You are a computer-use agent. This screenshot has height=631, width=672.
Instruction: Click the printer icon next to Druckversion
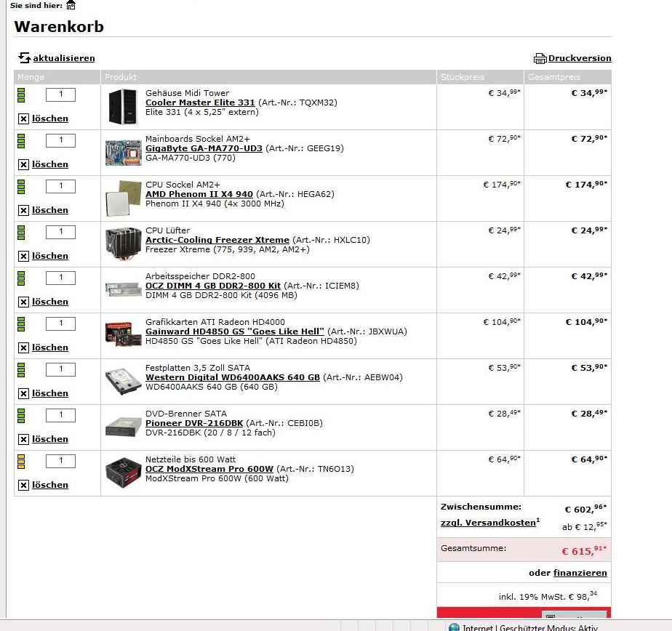[540, 58]
